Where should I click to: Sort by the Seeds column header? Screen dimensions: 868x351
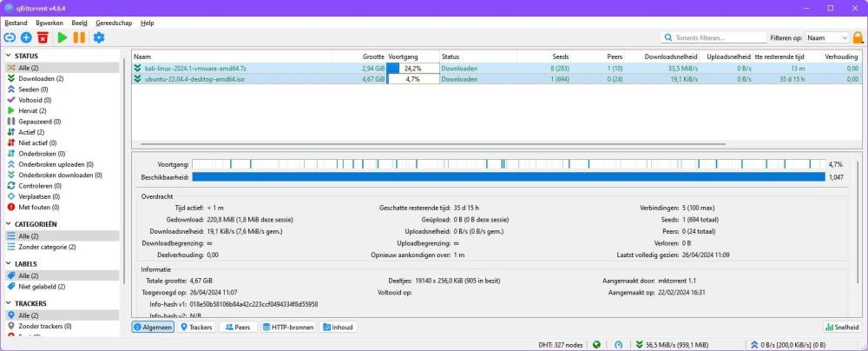543,56
